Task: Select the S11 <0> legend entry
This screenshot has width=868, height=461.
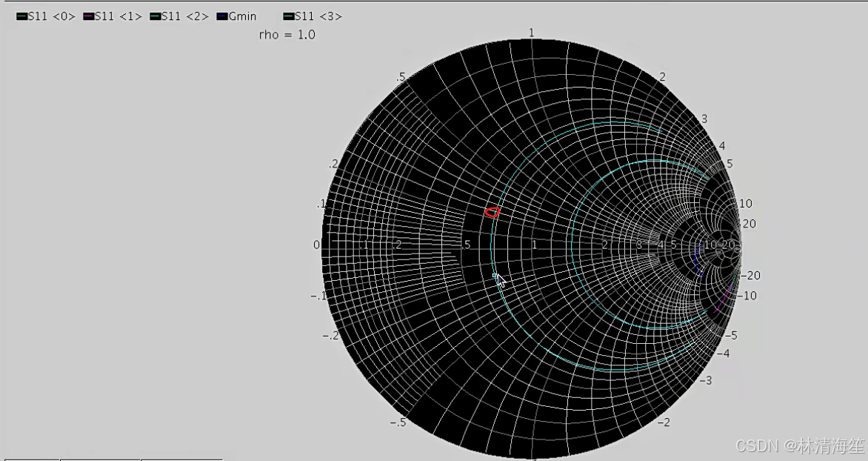Action: pos(46,16)
